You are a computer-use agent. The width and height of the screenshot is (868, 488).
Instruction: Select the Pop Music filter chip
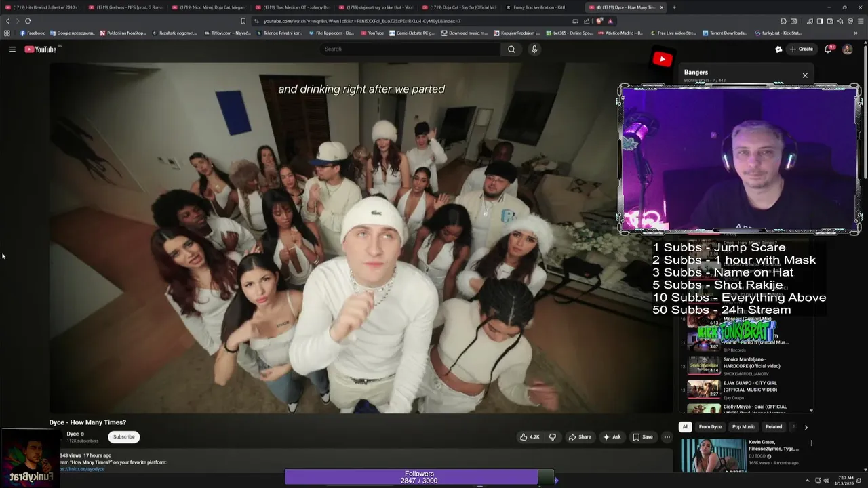[x=743, y=427]
